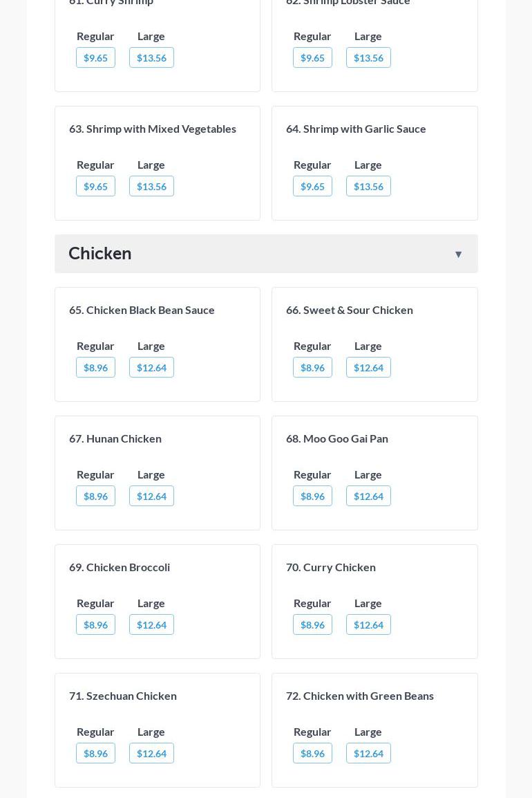Choose Regular $8.96 for Chicken Black Bean Sauce
This screenshot has width=532, height=798.
(95, 368)
